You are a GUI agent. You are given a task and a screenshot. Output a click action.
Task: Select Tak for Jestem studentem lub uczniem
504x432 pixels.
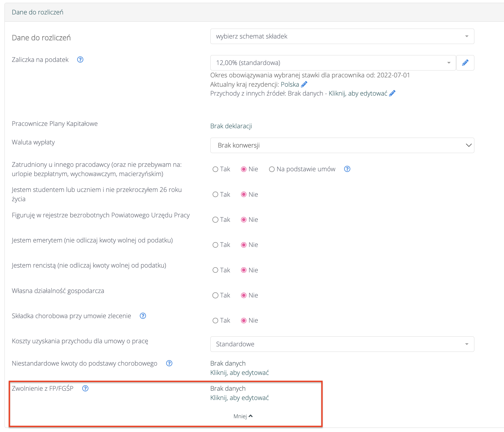(x=216, y=194)
